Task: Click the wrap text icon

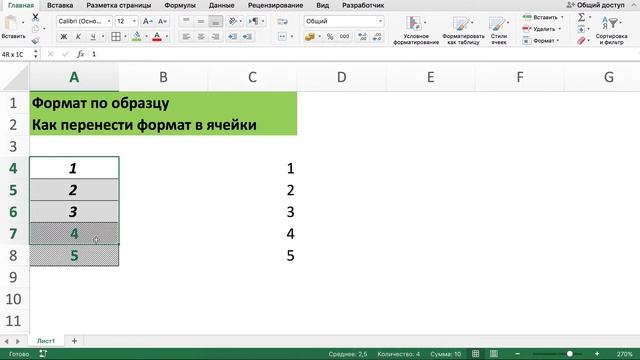Action: [282, 21]
